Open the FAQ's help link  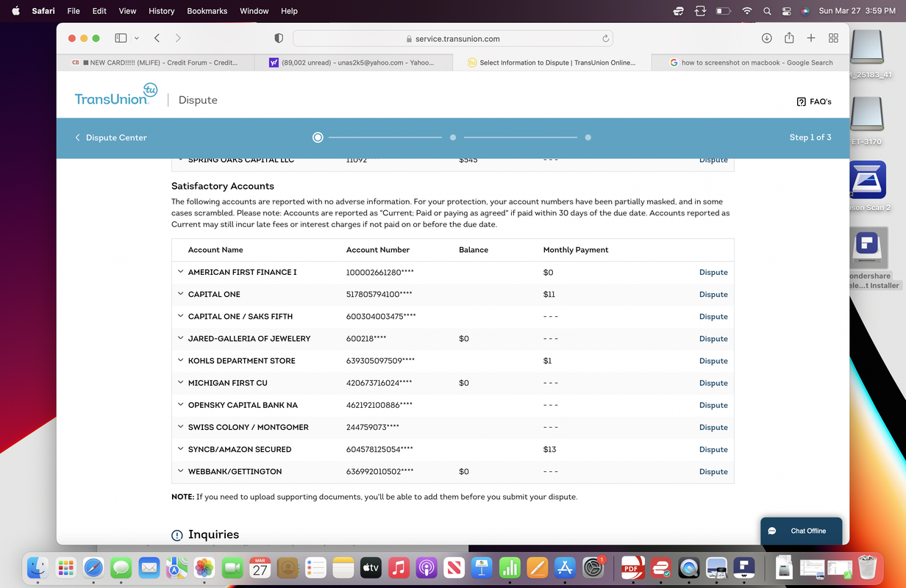pyautogui.click(x=814, y=101)
